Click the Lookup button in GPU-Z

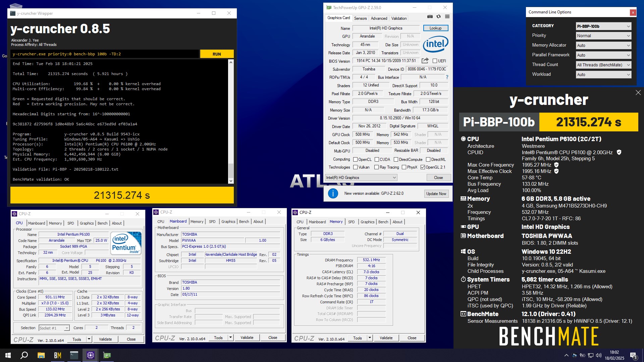[435, 28]
